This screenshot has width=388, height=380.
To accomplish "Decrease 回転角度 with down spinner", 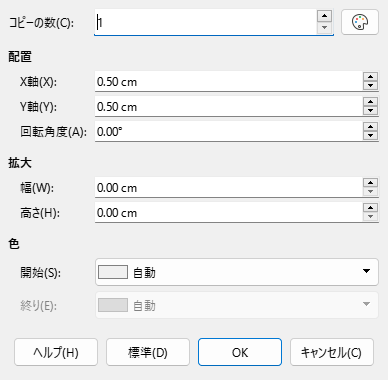I will (370, 136).
